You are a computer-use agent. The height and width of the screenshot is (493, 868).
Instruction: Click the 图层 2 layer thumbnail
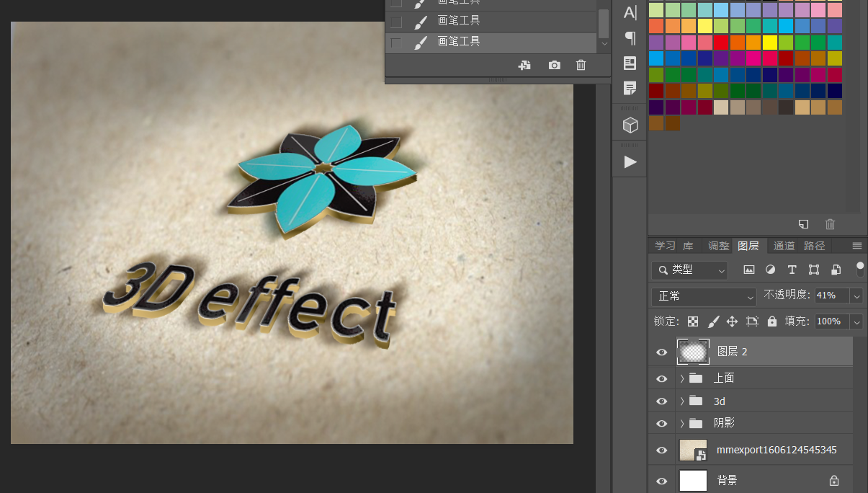(x=693, y=352)
